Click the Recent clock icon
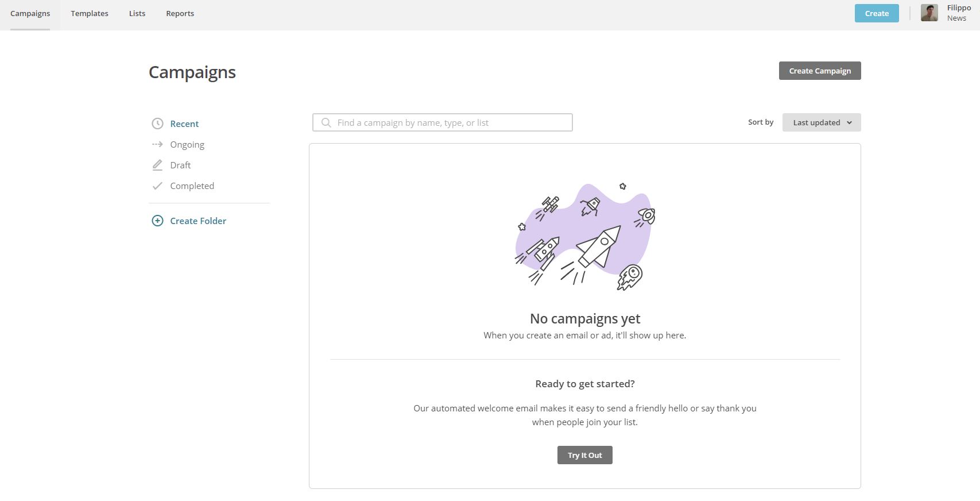980x501 pixels. click(157, 124)
